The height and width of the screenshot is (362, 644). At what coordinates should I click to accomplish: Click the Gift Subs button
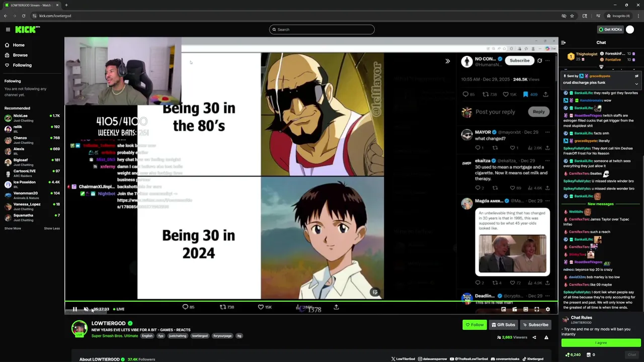point(503,325)
